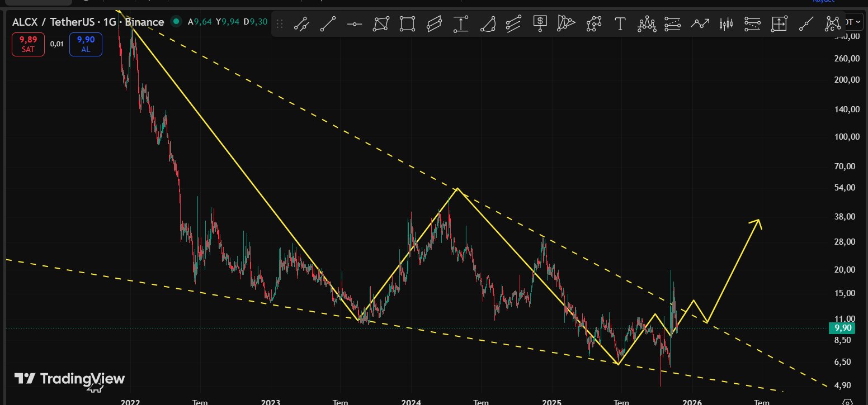Click the 2023 label on time axis

coord(270,402)
